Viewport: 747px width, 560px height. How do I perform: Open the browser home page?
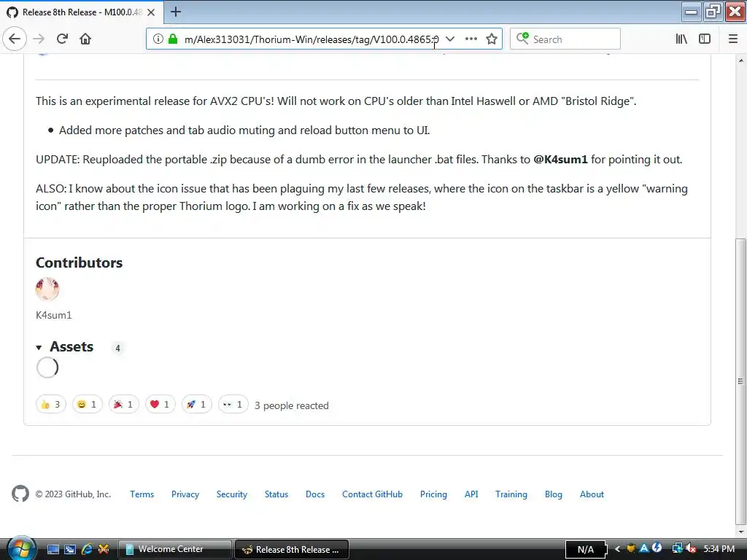(x=85, y=39)
